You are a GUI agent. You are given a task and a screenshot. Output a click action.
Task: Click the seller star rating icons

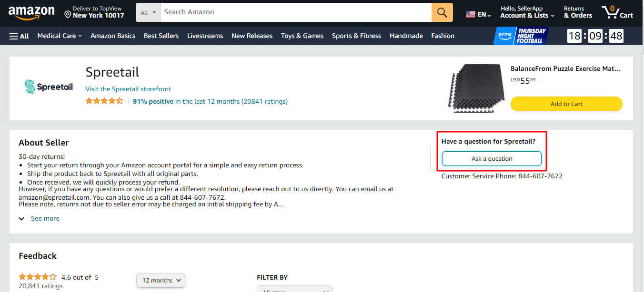[104, 101]
